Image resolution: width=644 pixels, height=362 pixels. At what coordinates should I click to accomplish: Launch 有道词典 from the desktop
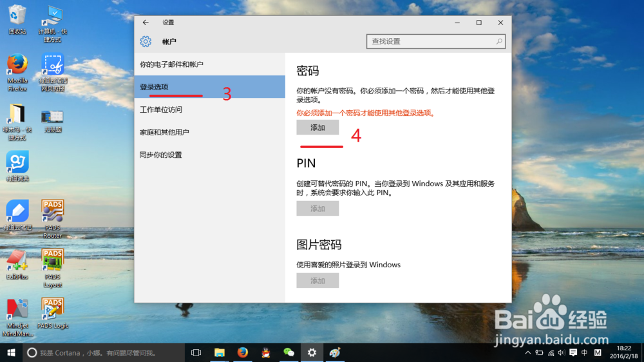coord(17,166)
